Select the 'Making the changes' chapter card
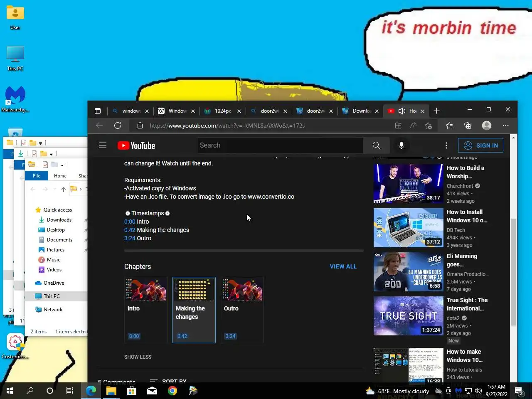The height and width of the screenshot is (399, 532). tap(194, 310)
